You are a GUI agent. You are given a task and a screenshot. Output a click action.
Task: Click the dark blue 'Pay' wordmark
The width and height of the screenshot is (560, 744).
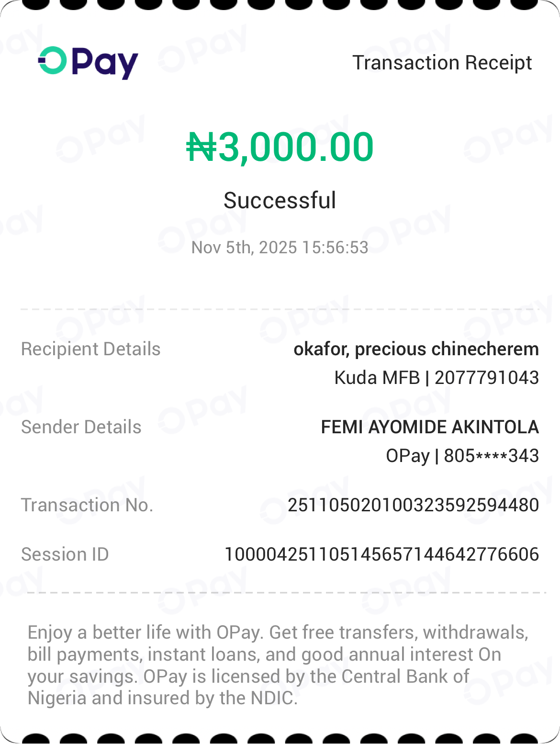[105, 63]
